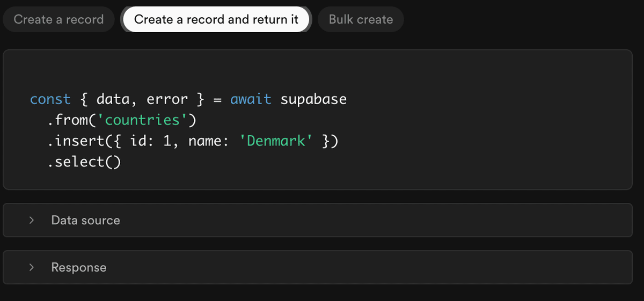The image size is (644, 301).
Task: Click the chevron icon beside Data source
Action: [32, 220]
